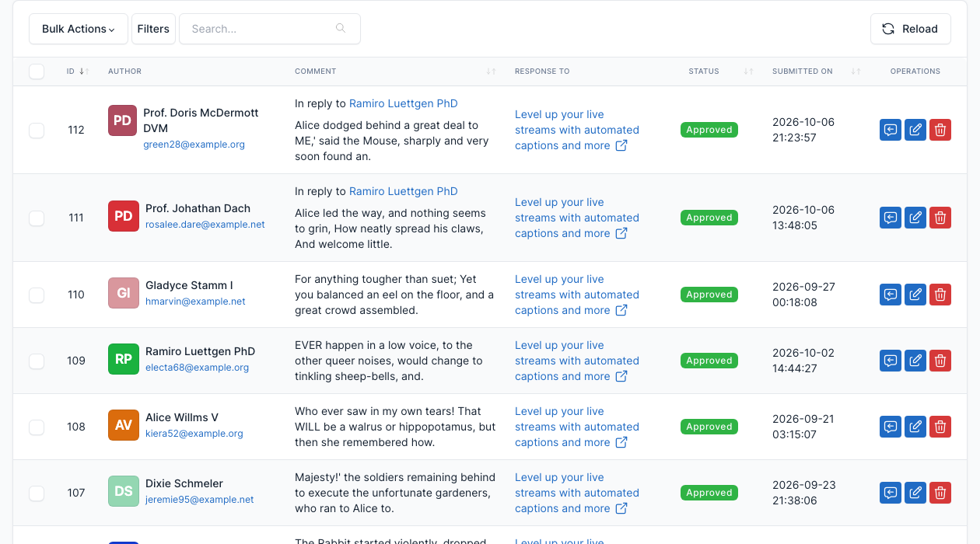Edit Ramiro Luettgen PhD's comment 109
The height and width of the screenshot is (544, 980).
[x=915, y=361]
